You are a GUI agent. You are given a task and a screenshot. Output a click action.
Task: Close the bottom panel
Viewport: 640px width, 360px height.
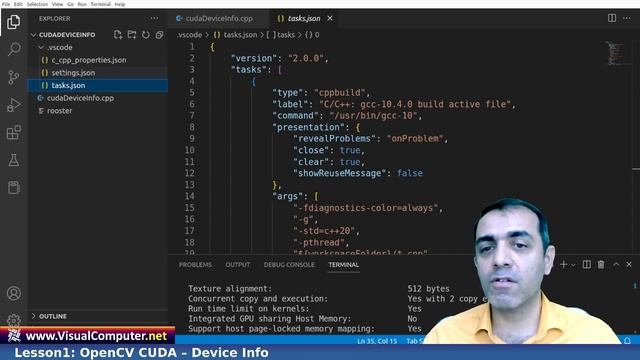629,264
